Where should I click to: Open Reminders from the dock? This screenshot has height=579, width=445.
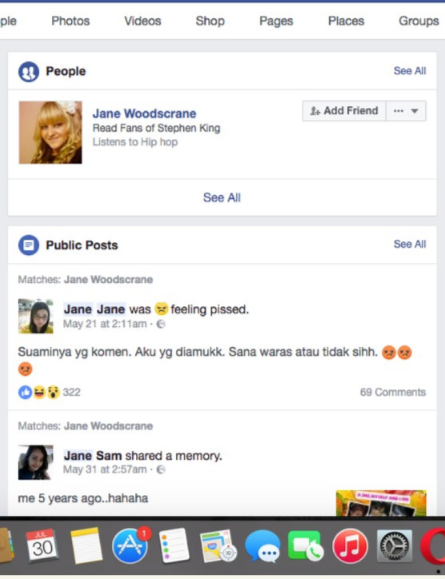tap(174, 546)
